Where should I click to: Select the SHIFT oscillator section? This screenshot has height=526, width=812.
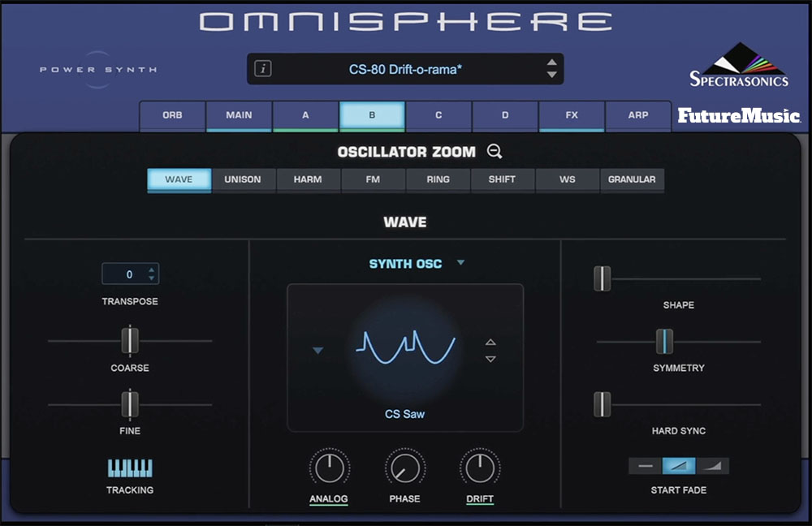tap(502, 179)
